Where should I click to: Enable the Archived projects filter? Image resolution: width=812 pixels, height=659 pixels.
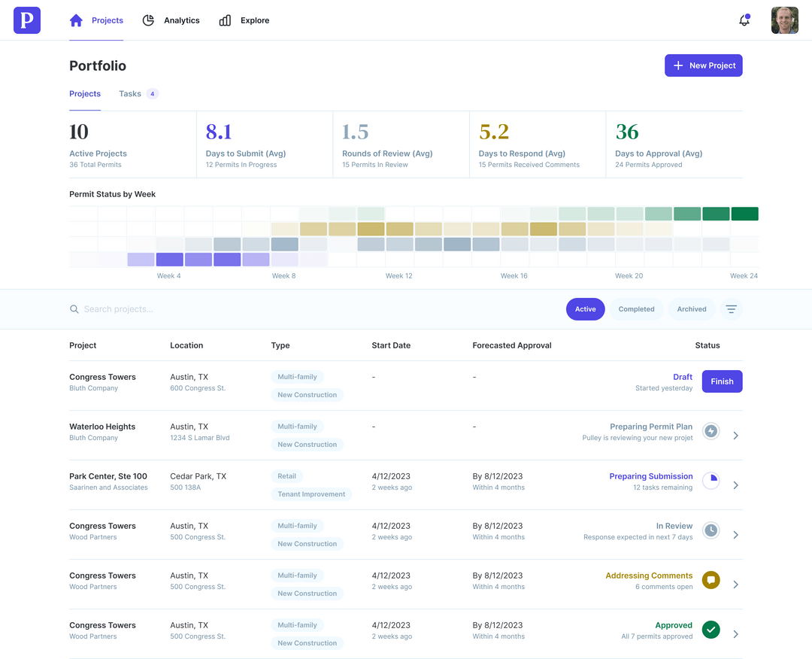click(x=691, y=308)
